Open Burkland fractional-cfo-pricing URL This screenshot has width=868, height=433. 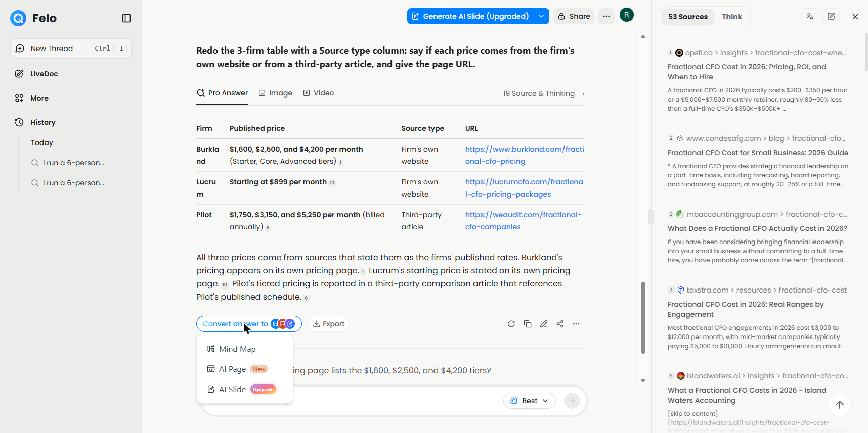[525, 155]
